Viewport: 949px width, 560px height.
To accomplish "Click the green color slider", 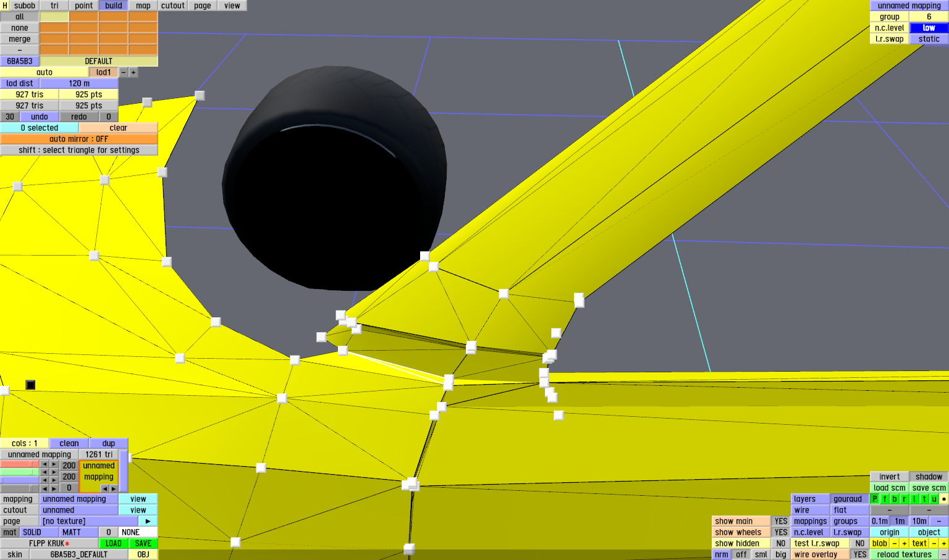I will [20, 472].
